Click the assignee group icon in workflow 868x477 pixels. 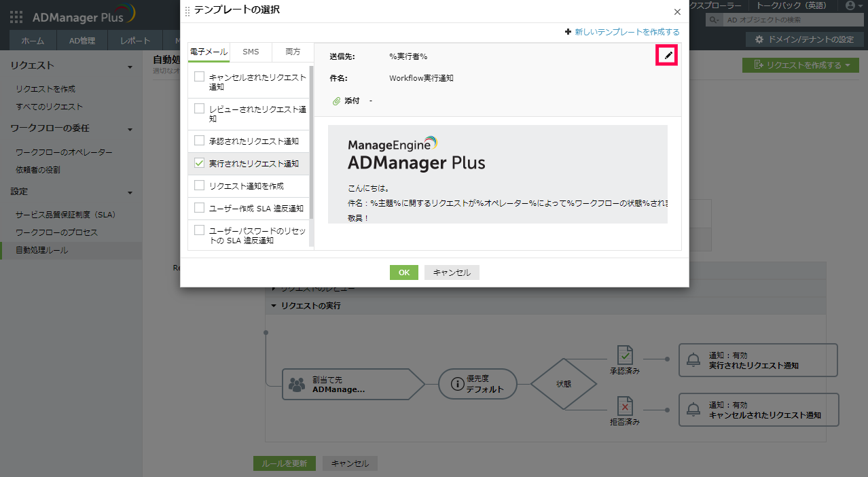click(x=297, y=385)
